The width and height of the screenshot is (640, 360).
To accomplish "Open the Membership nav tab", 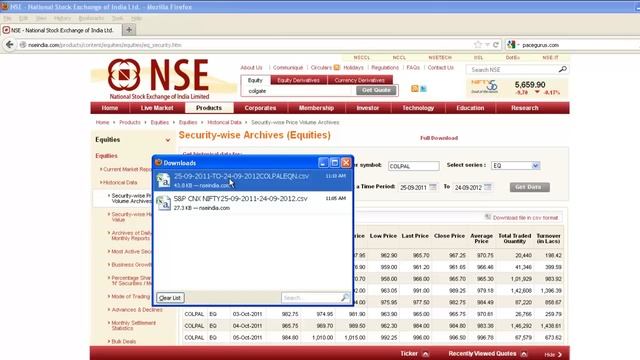I will [316, 108].
